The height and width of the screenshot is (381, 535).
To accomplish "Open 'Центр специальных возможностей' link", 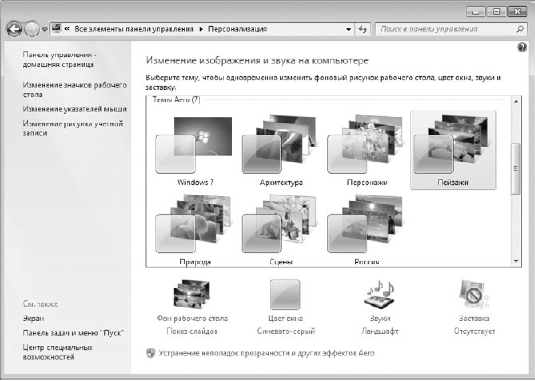I will (x=58, y=352).
